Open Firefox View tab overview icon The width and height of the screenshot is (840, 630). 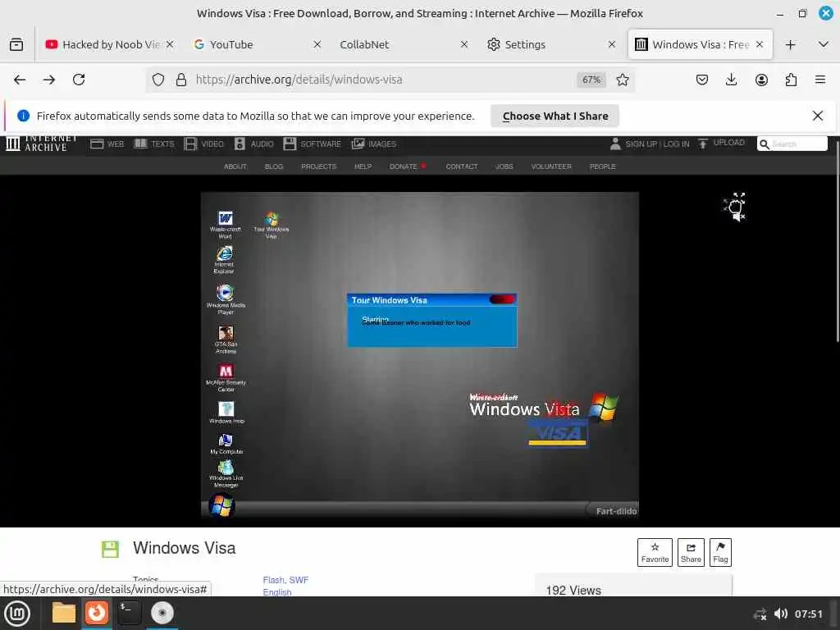click(x=16, y=44)
